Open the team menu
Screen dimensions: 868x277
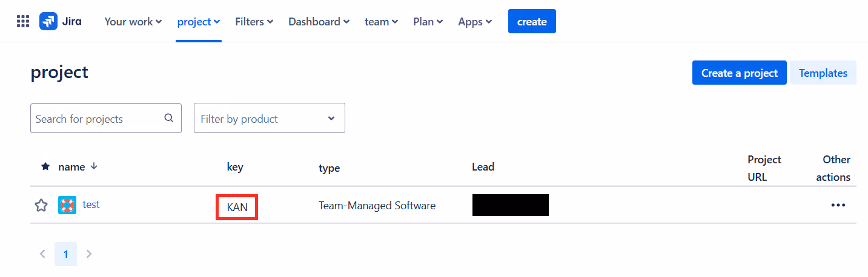coord(382,22)
